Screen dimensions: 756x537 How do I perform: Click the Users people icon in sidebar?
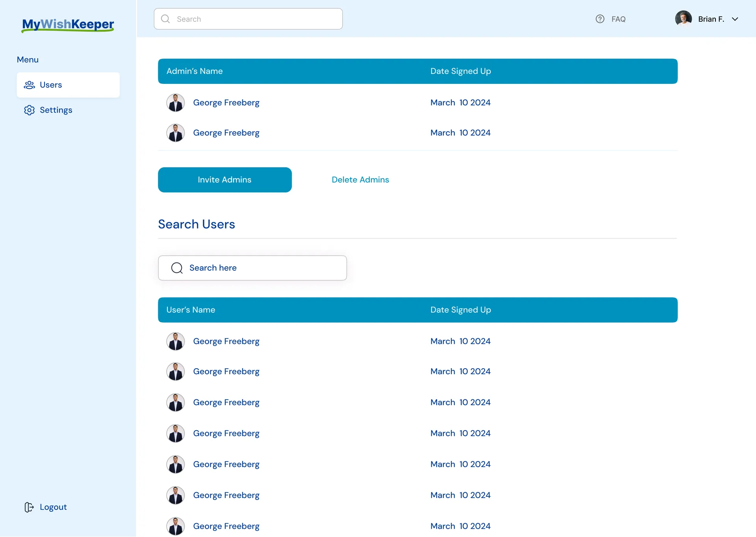(30, 85)
